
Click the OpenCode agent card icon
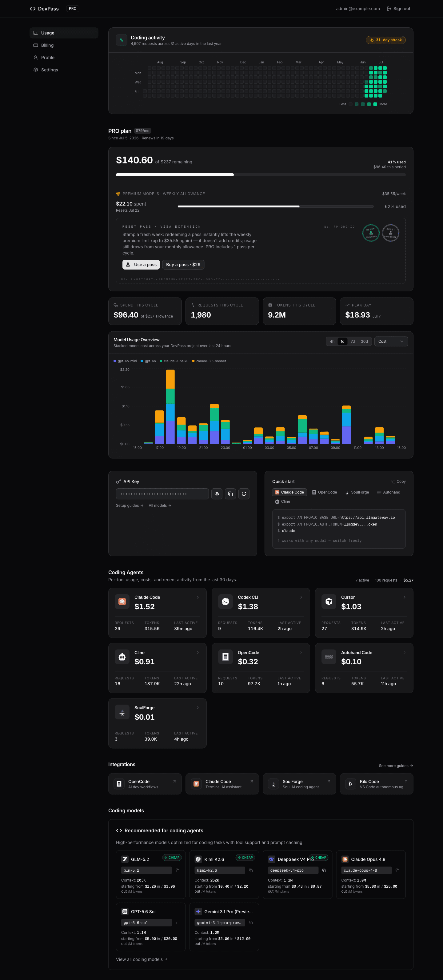pos(225,657)
